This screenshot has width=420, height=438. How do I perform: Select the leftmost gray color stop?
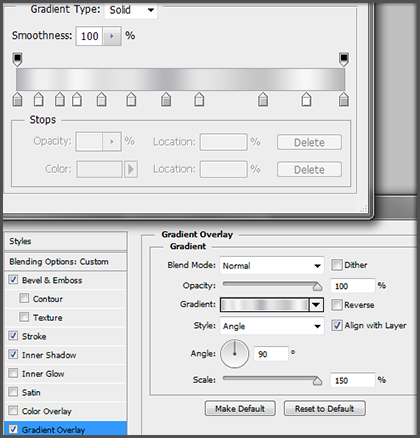17,99
